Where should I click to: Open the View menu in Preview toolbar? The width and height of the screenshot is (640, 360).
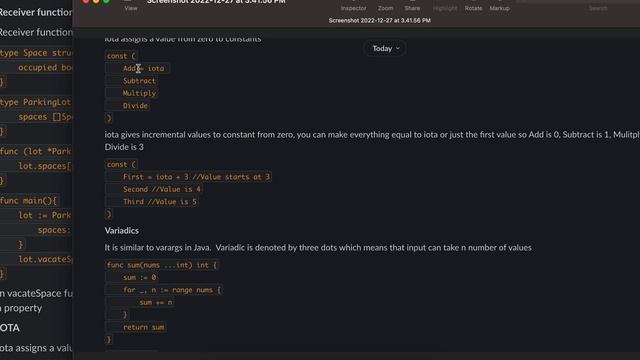[x=131, y=8]
